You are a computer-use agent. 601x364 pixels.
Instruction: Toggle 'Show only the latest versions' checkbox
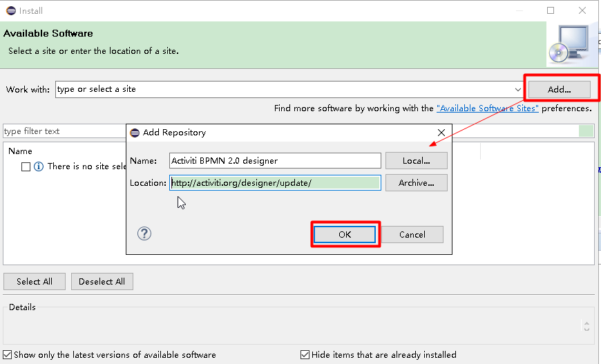(8, 354)
